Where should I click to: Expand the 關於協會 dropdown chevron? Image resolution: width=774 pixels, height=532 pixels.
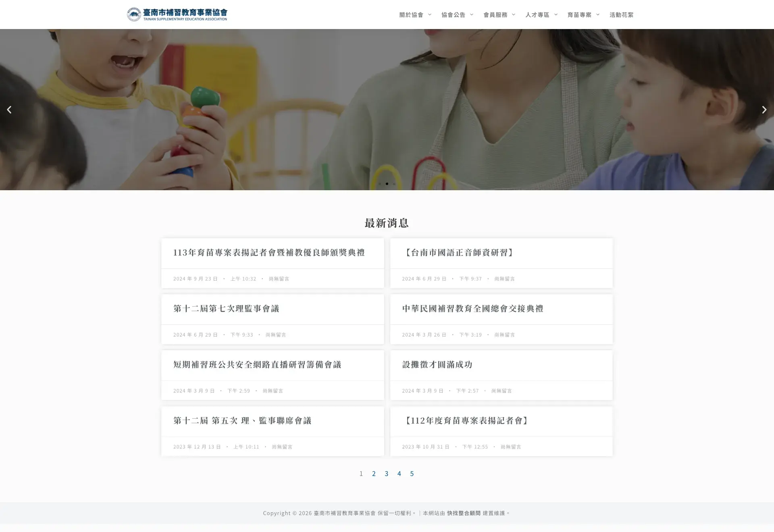coord(430,15)
